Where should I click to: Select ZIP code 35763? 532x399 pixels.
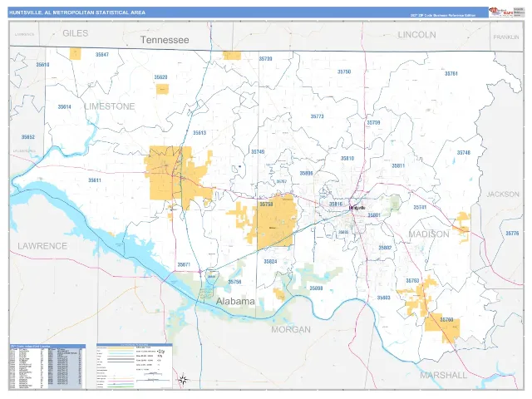(x=412, y=281)
